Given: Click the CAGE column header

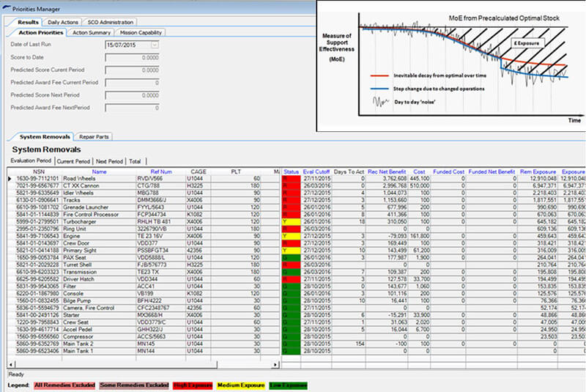Looking at the screenshot, I should pos(199,171).
